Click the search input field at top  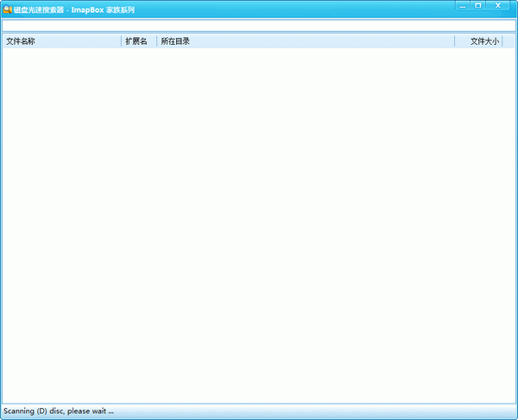(x=259, y=25)
